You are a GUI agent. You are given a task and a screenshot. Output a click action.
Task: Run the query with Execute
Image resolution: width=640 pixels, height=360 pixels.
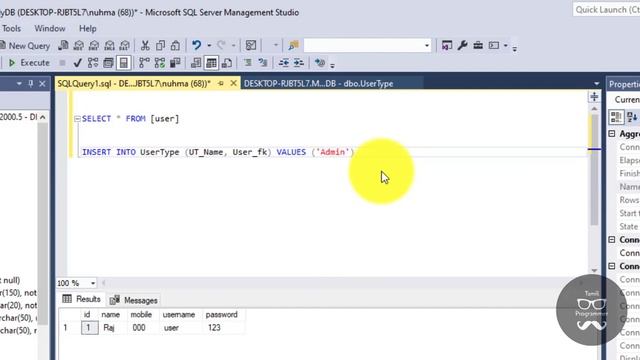point(29,63)
